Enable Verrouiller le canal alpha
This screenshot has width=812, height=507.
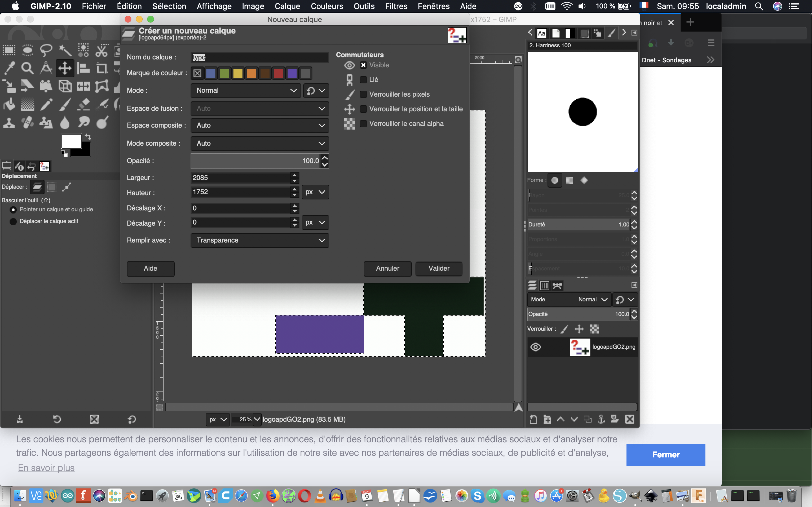(x=363, y=124)
